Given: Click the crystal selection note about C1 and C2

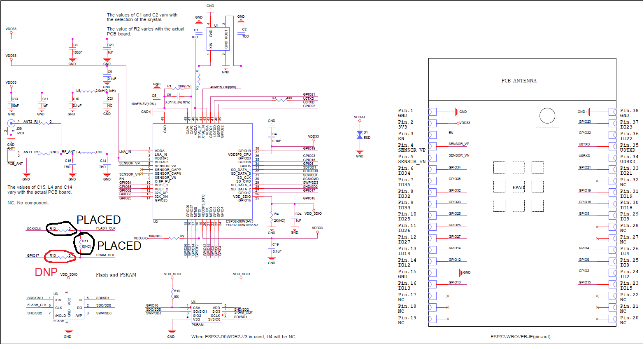Looking at the screenshot, I should click(x=142, y=17).
